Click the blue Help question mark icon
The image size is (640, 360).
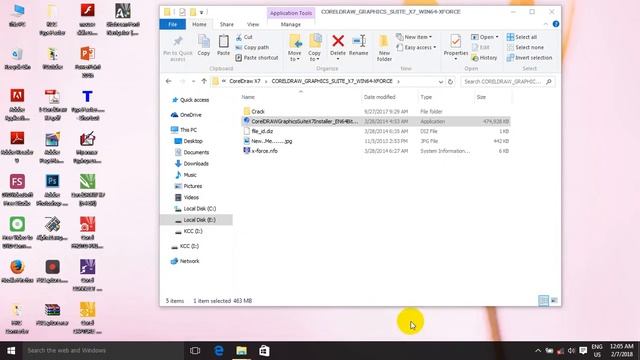coord(556,24)
